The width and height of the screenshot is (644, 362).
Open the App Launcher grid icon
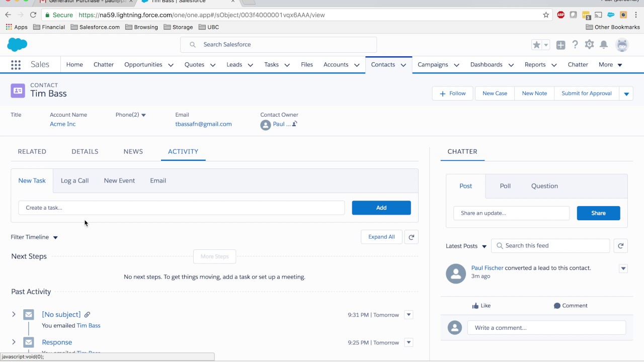[x=16, y=64]
